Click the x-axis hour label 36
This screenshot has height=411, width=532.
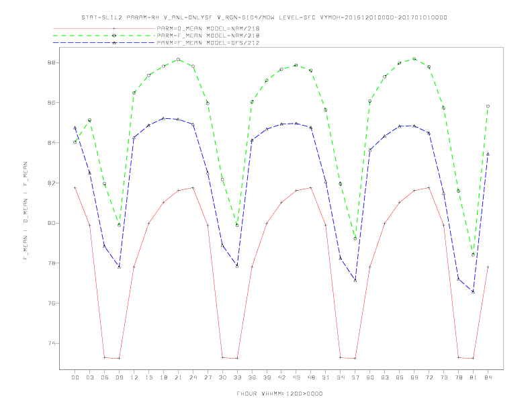tap(252, 377)
